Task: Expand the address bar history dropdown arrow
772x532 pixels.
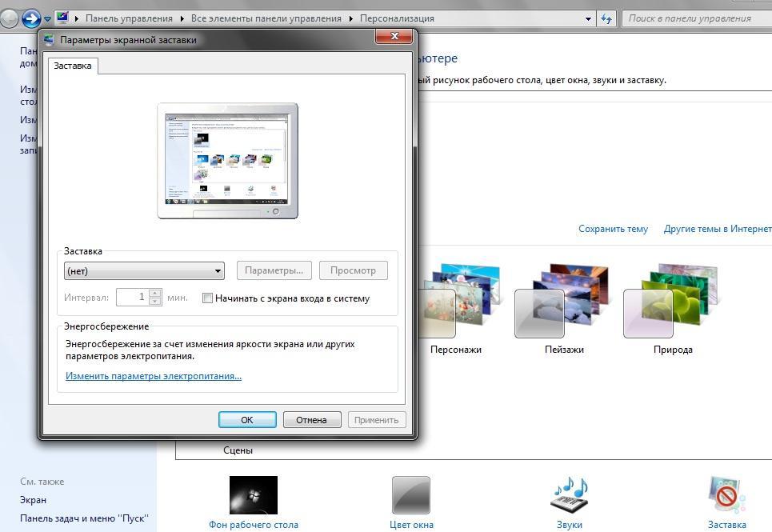Action: 589,18
